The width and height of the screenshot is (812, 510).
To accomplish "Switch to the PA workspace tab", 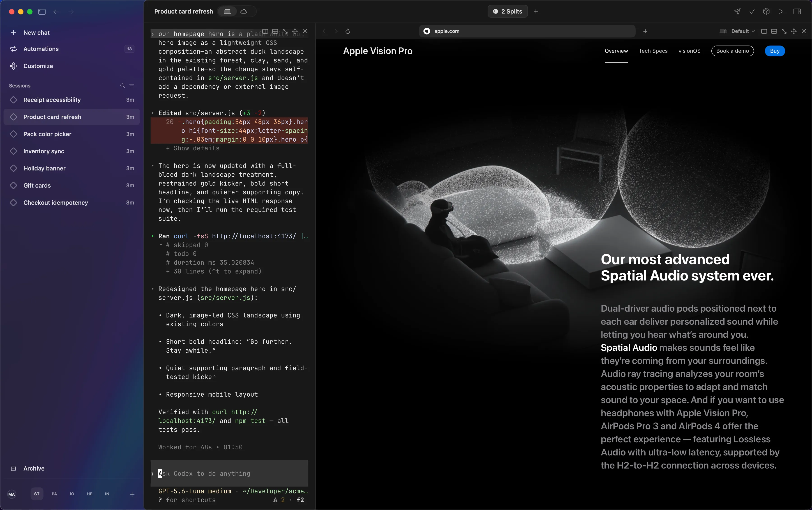I will pyautogui.click(x=54, y=494).
